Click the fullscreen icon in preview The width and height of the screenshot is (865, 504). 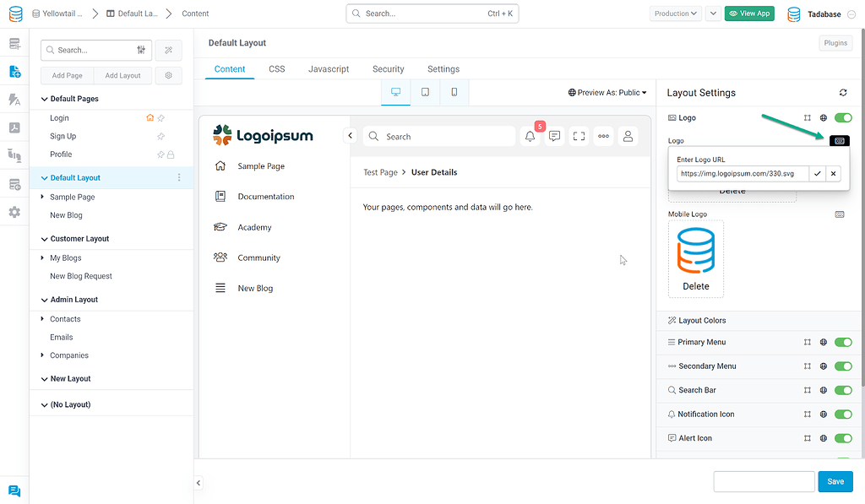(579, 136)
